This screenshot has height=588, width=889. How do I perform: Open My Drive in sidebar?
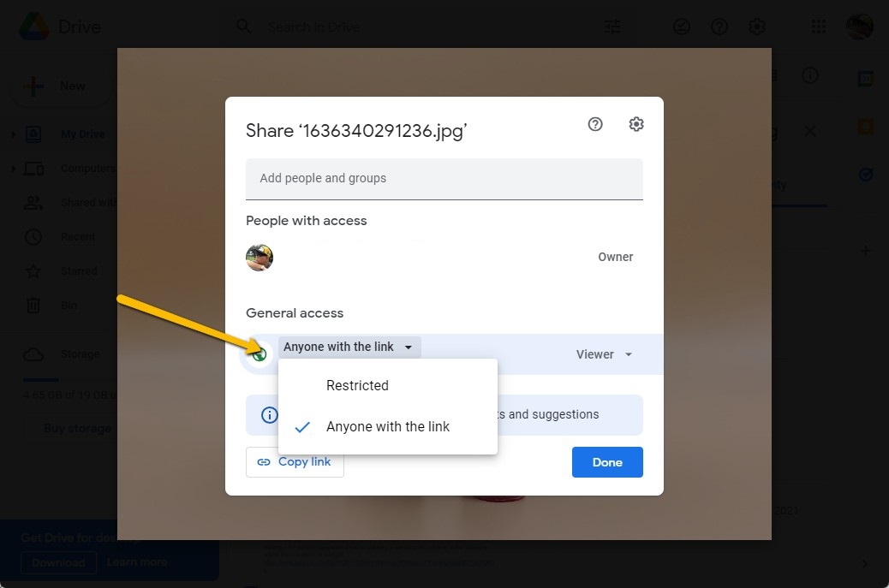point(83,134)
